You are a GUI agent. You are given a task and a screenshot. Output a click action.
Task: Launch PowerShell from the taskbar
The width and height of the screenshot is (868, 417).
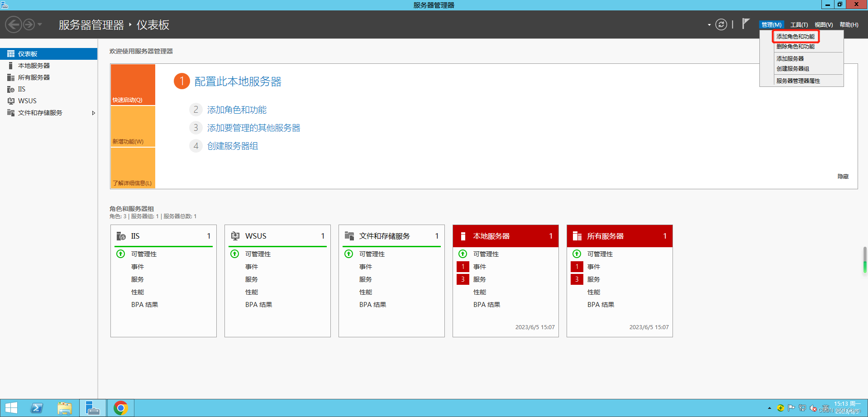click(37, 408)
